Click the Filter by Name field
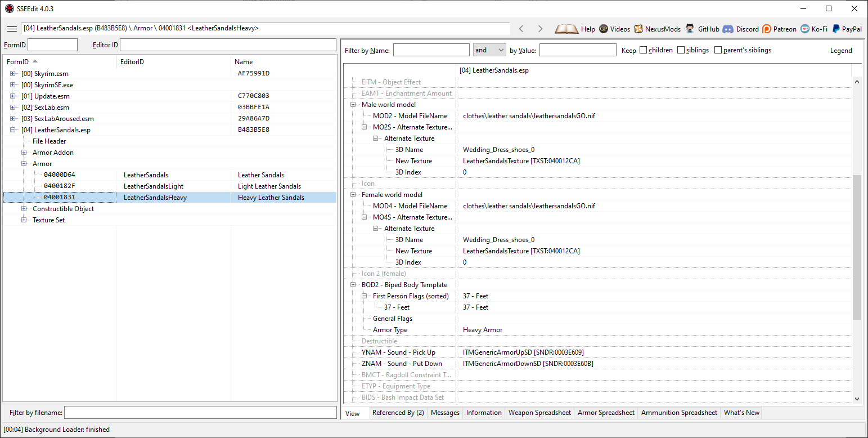 tap(431, 50)
